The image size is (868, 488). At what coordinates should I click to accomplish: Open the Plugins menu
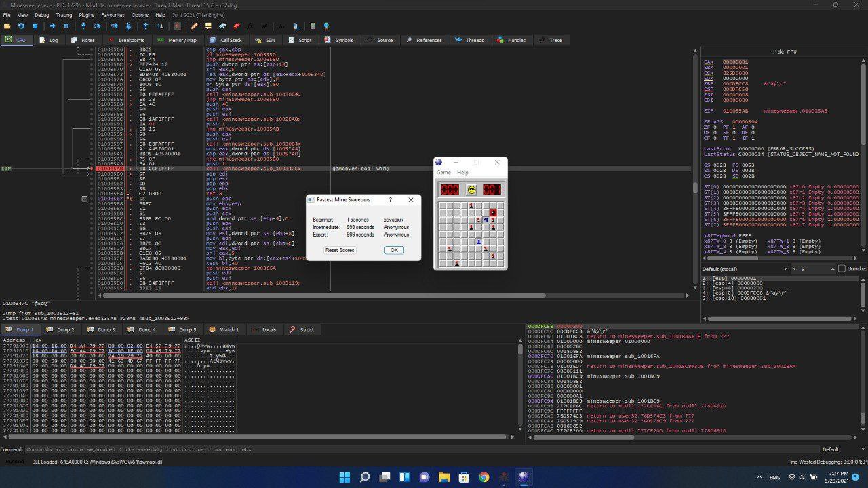(86, 14)
